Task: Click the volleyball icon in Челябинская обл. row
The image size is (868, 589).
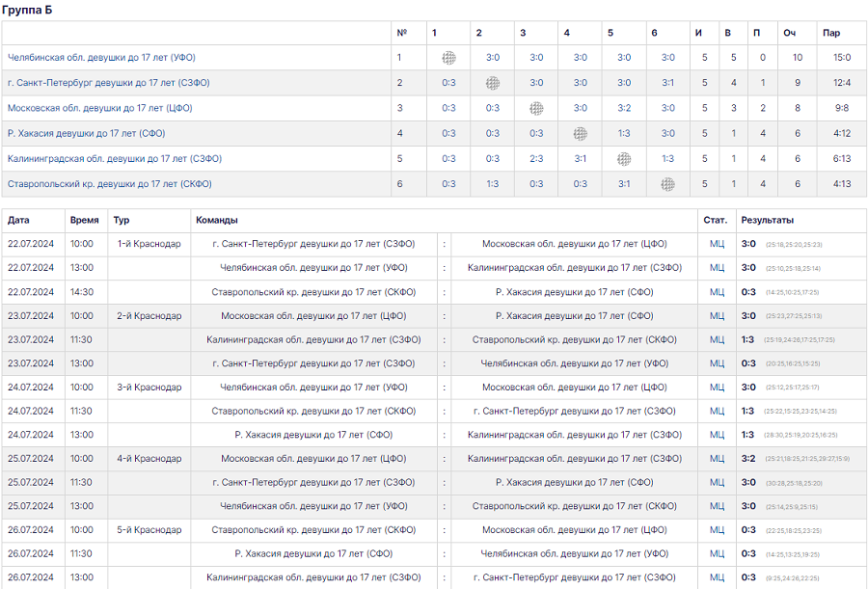Action: pos(448,58)
